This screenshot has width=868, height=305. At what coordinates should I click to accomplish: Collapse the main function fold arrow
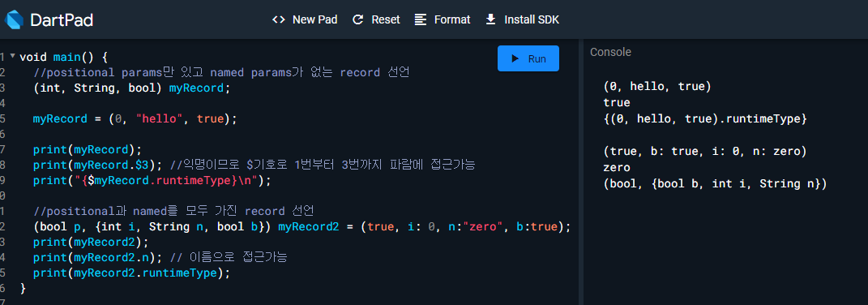[x=12, y=56]
